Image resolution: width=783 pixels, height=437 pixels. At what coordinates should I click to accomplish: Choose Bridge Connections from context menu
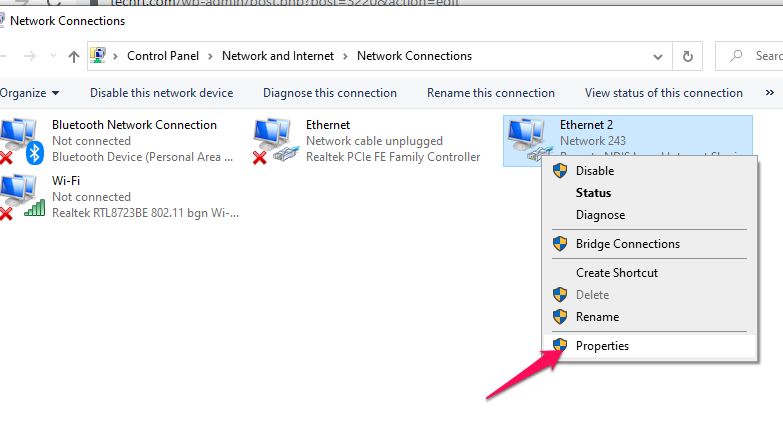click(627, 244)
